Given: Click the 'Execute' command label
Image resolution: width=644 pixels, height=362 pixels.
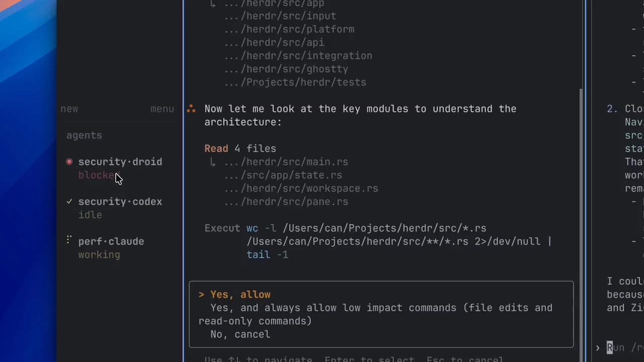Looking at the screenshot, I should [222, 228].
